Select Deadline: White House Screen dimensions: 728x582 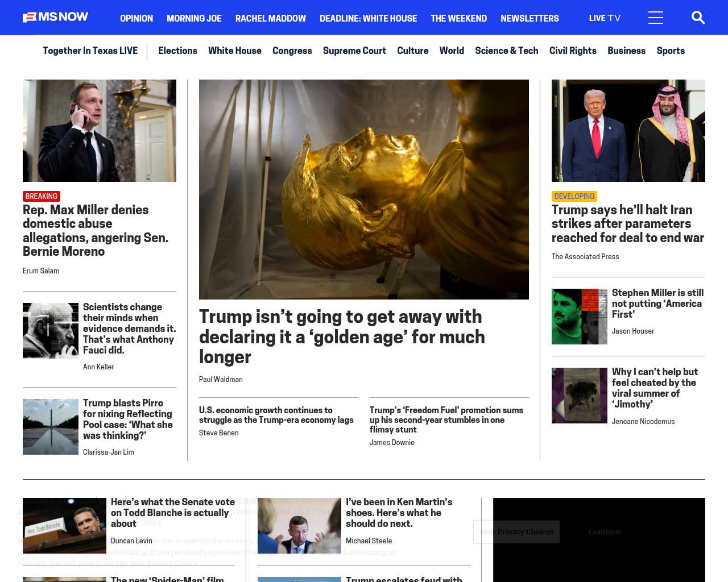[x=368, y=18]
